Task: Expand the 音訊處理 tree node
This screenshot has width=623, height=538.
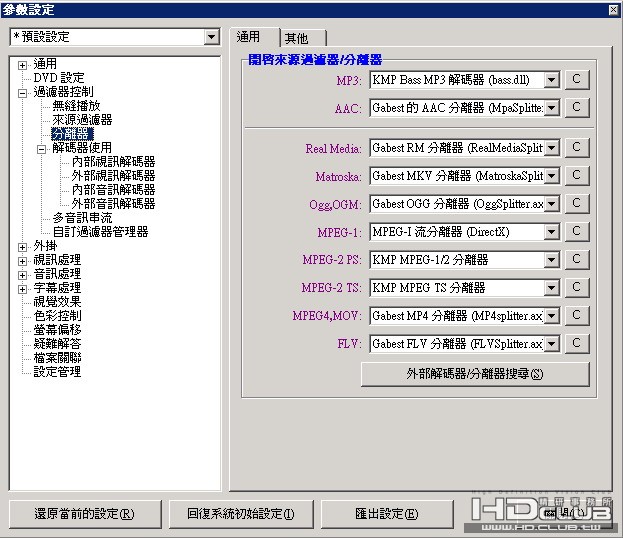Action: [x=22, y=275]
